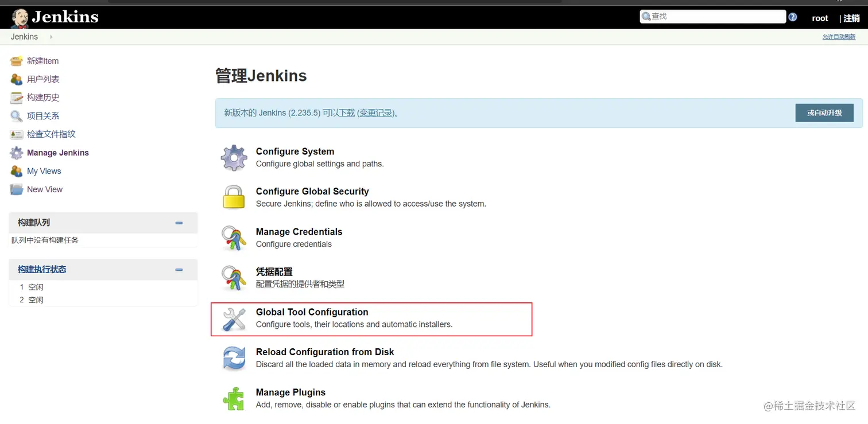Open the 凭据配置 link
This screenshot has height=424, width=868.
tap(274, 272)
